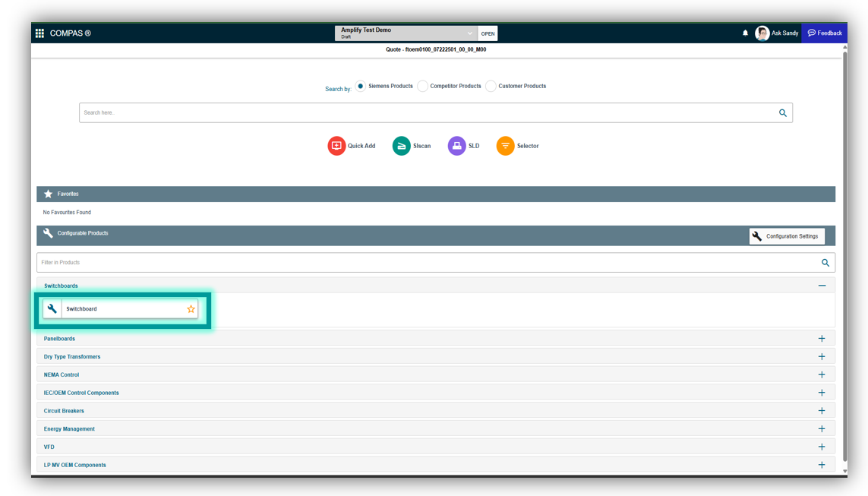This screenshot has height=496, width=868.
Task: Click the Circuit Breakers label text
Action: [64, 411]
